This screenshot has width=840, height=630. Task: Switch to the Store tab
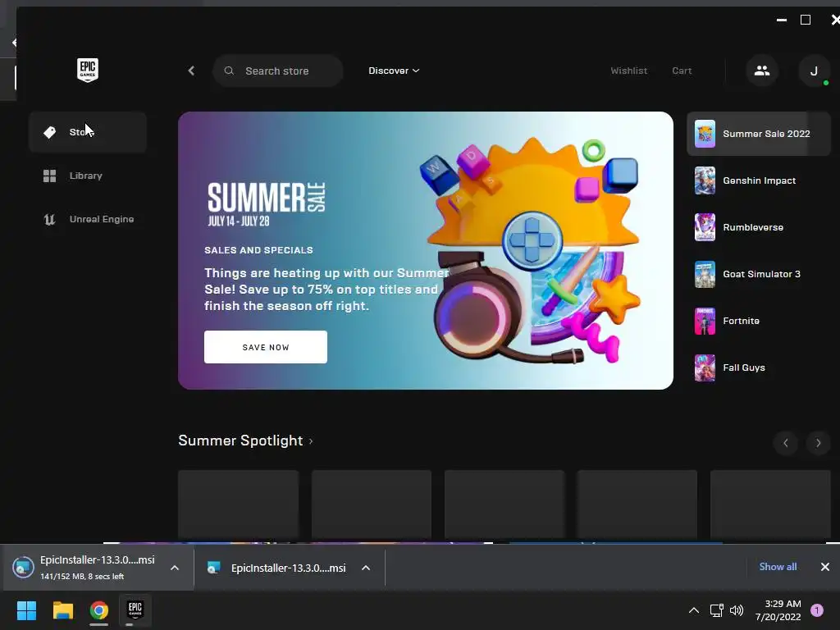point(88,132)
